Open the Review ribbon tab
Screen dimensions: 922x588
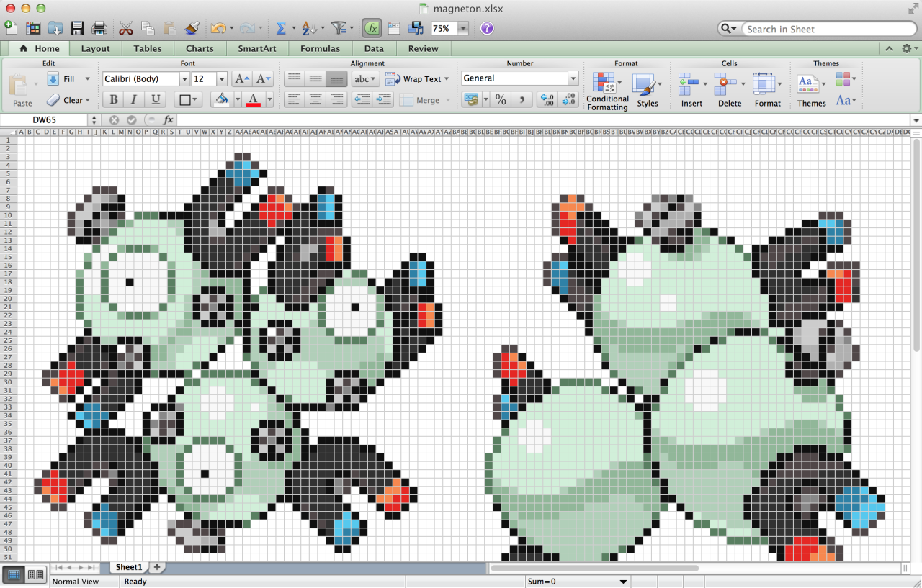423,48
